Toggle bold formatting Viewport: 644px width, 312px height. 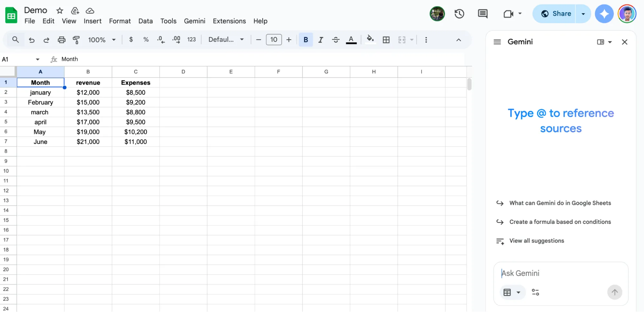coord(305,40)
